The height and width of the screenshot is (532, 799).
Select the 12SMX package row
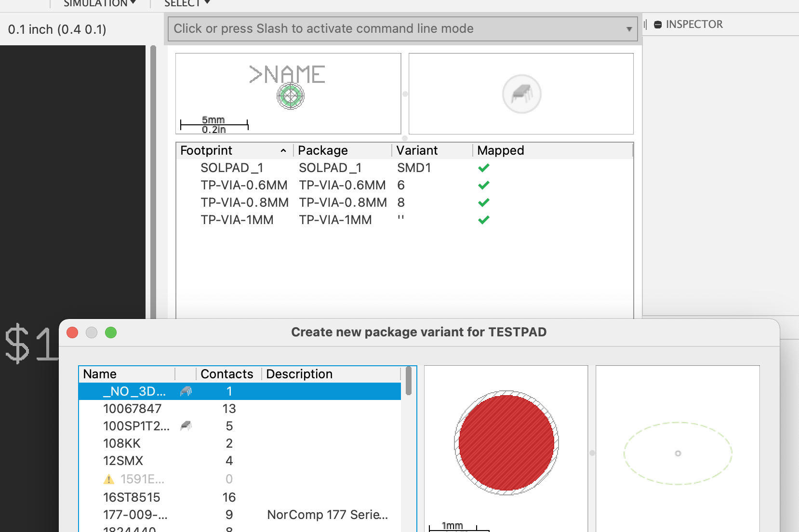click(x=123, y=461)
